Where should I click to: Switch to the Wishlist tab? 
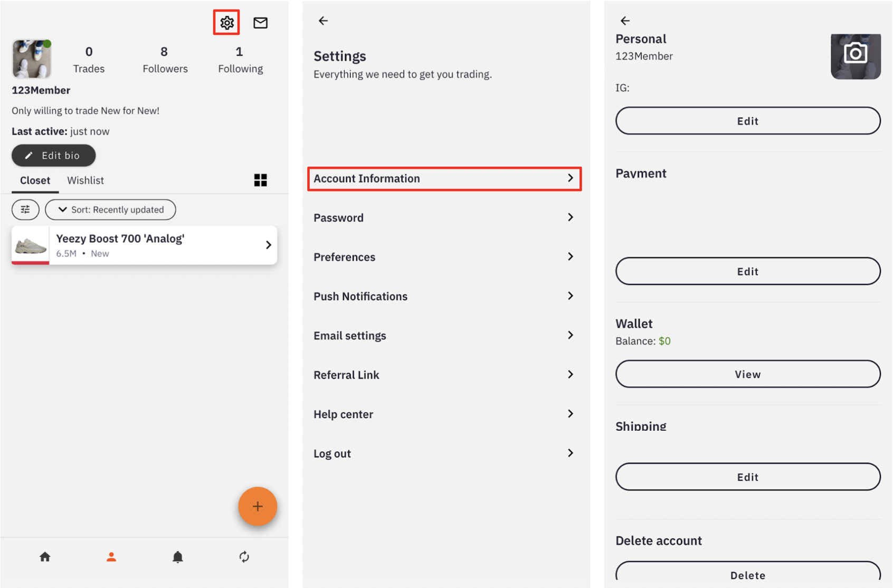point(85,181)
